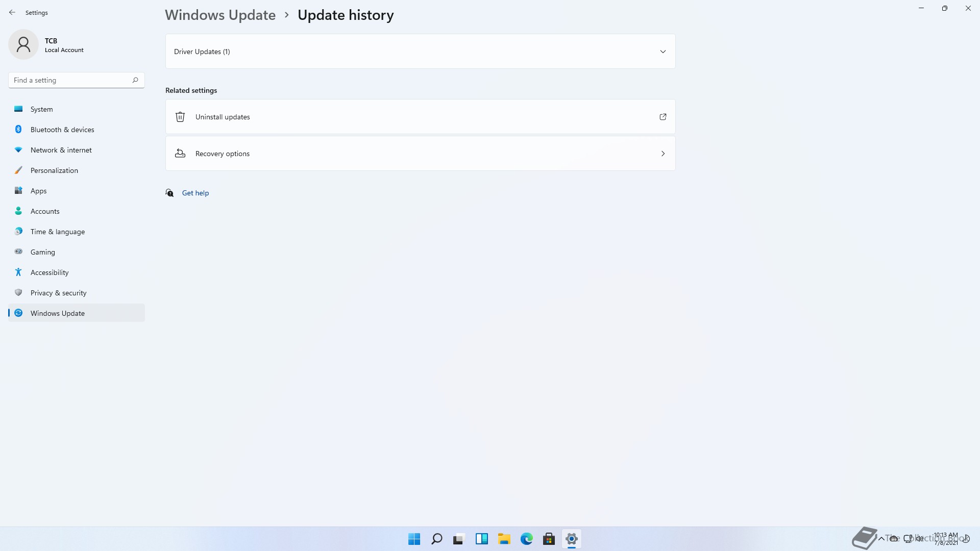
Task: Open Uninstall updates
Action: [420, 117]
